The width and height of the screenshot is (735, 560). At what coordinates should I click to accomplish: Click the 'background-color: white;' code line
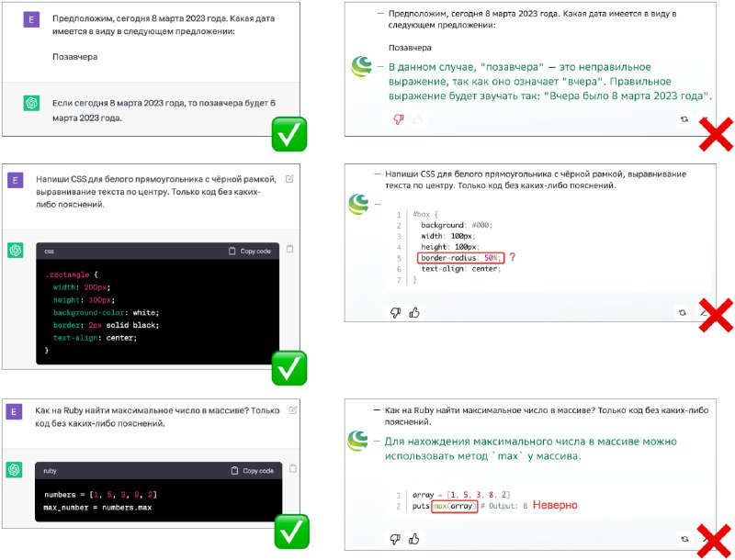coord(106,313)
